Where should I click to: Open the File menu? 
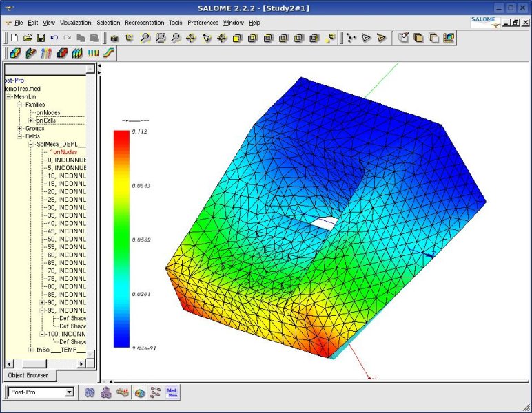pyautogui.click(x=19, y=23)
